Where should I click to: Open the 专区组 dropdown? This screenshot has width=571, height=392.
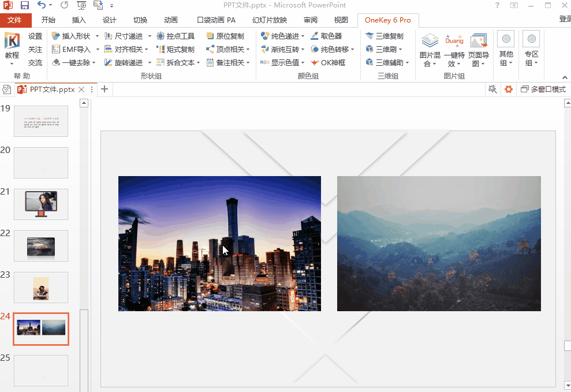[x=531, y=49]
